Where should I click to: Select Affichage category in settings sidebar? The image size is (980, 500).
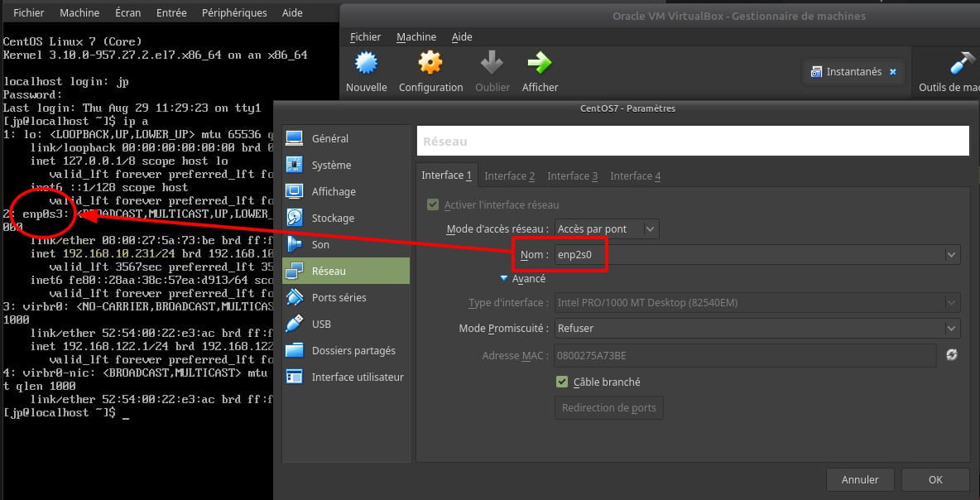pos(346,191)
